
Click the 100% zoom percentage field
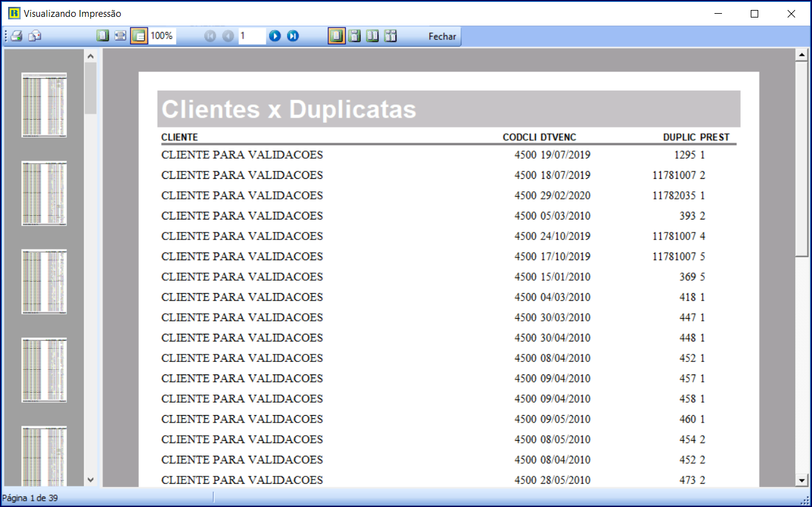click(162, 36)
